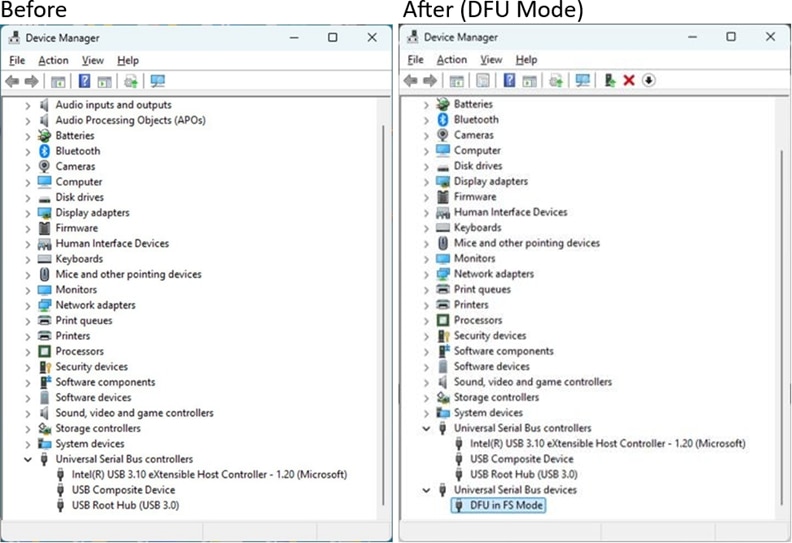Select Monitors icon in right window tree
This screenshot has width=792, height=543.
click(x=443, y=259)
